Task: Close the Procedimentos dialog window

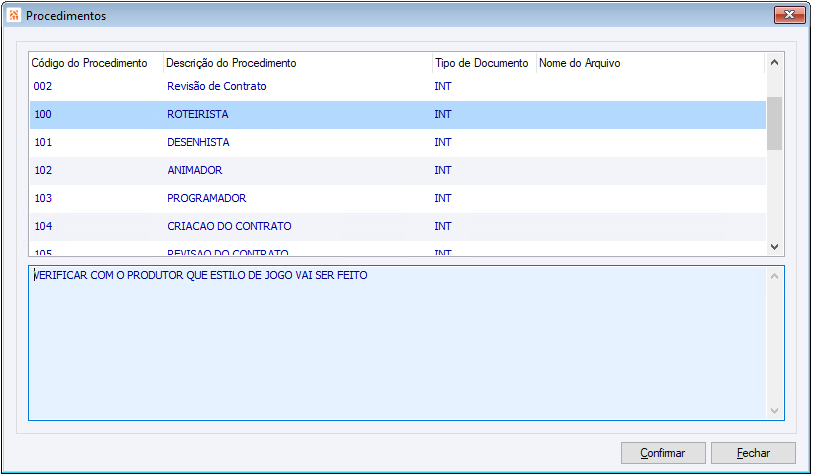Action: [x=789, y=15]
